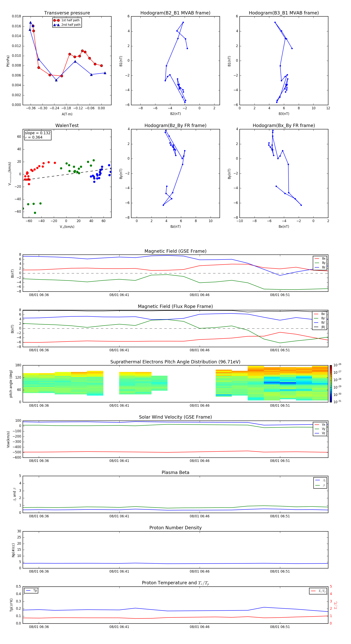Click the "Bx(nT)" x-axis label
The image size is (351, 644).
284,227
